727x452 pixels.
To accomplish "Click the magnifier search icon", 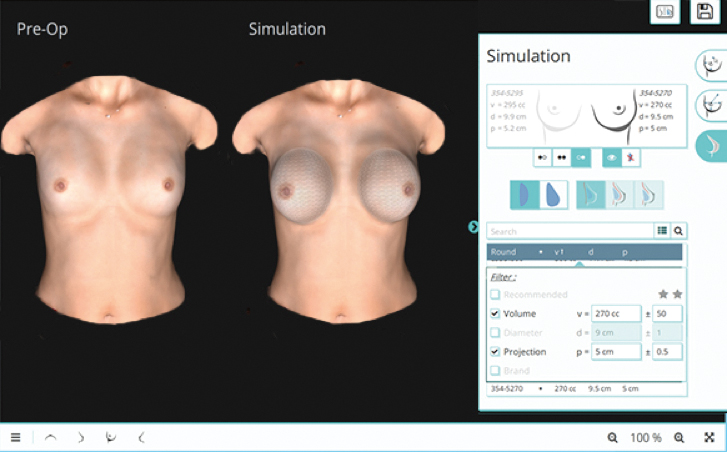I will coord(678,230).
